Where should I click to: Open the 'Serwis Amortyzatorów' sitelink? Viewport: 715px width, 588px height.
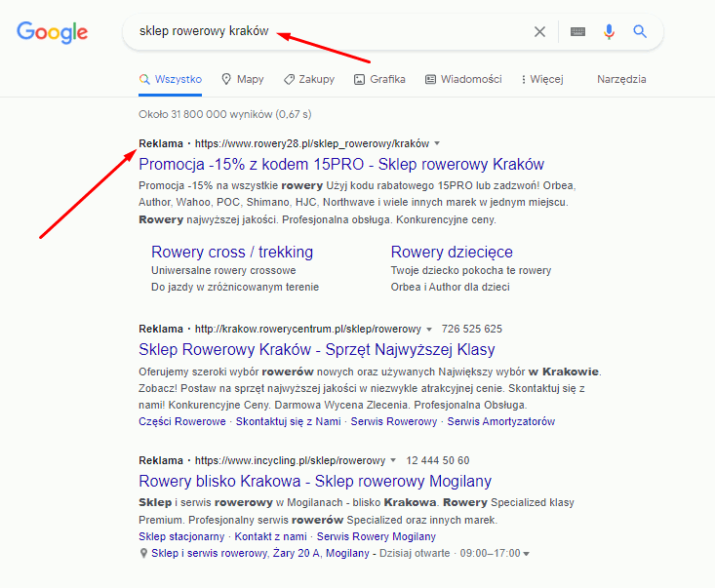click(500, 421)
